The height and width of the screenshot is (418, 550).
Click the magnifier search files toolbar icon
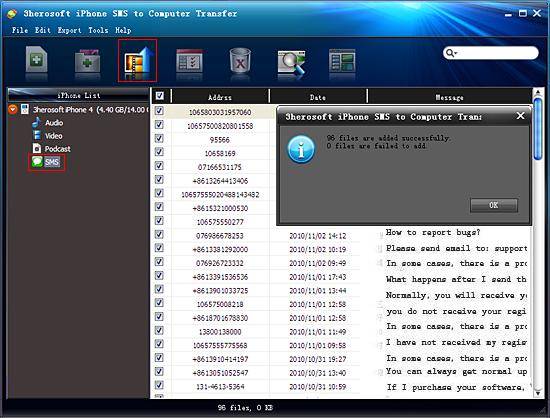click(x=291, y=62)
